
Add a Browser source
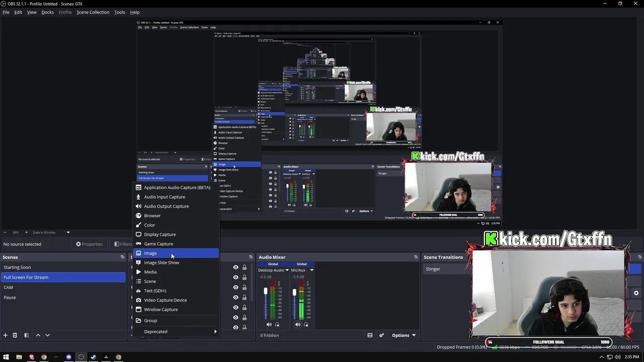(x=176, y=216)
